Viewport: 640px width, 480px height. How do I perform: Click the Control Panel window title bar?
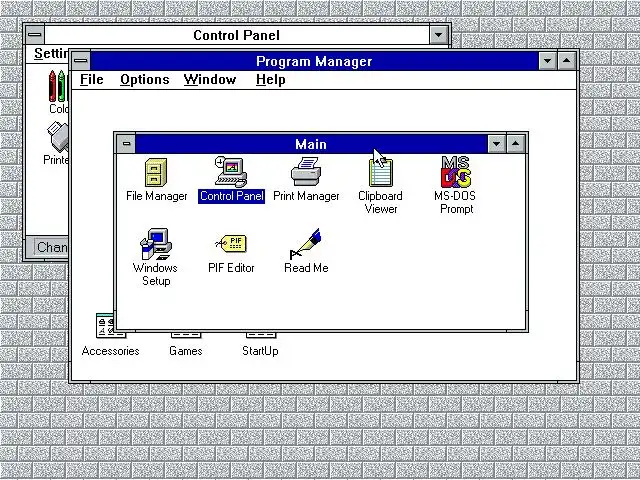(237, 35)
